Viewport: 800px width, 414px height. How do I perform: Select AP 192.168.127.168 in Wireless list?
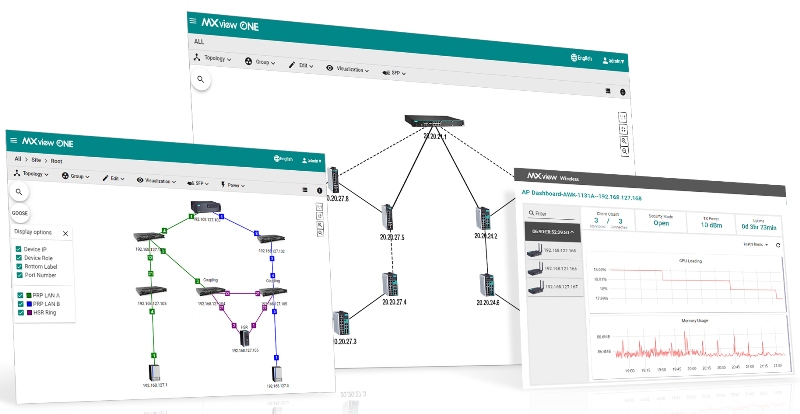(554, 251)
